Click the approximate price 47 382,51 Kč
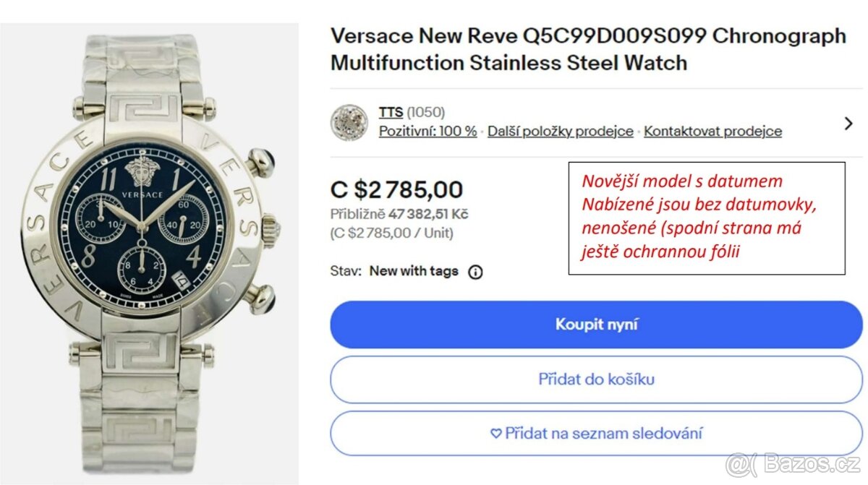This screenshot has height=485, width=868. [429, 214]
